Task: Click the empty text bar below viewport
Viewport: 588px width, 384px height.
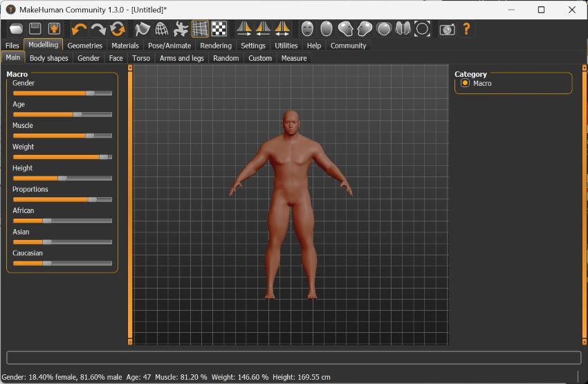Action: [293, 358]
